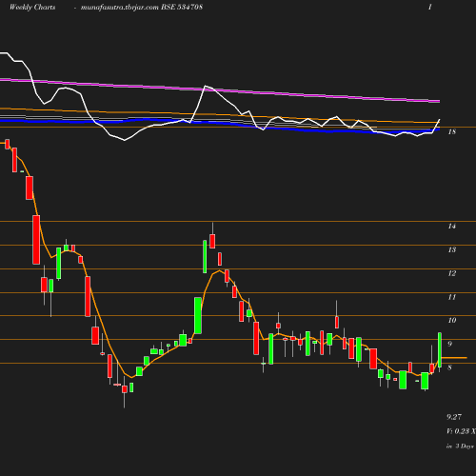
Task: Click the 'munafasutra.tbrjar.com' watermark text
Action: [120, 7]
